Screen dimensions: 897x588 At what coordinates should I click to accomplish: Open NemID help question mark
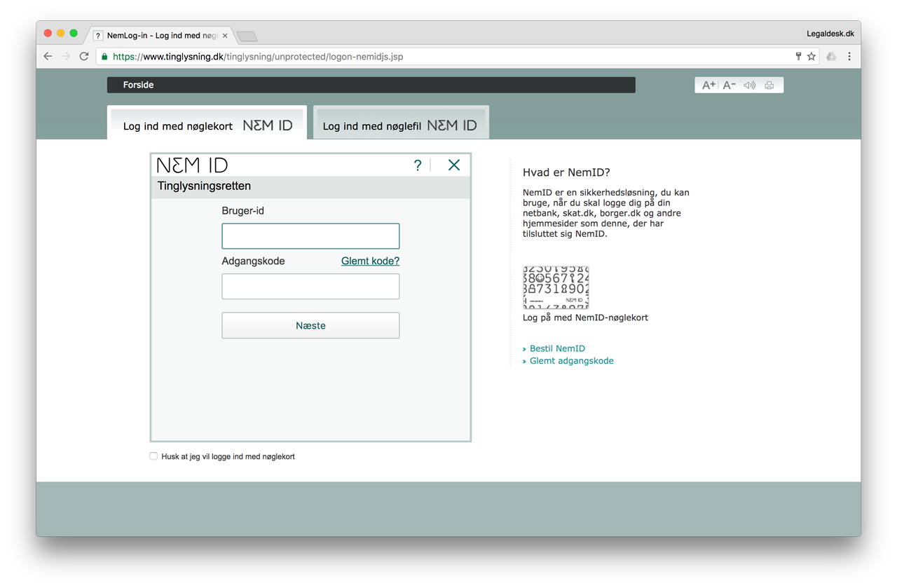[x=418, y=165]
